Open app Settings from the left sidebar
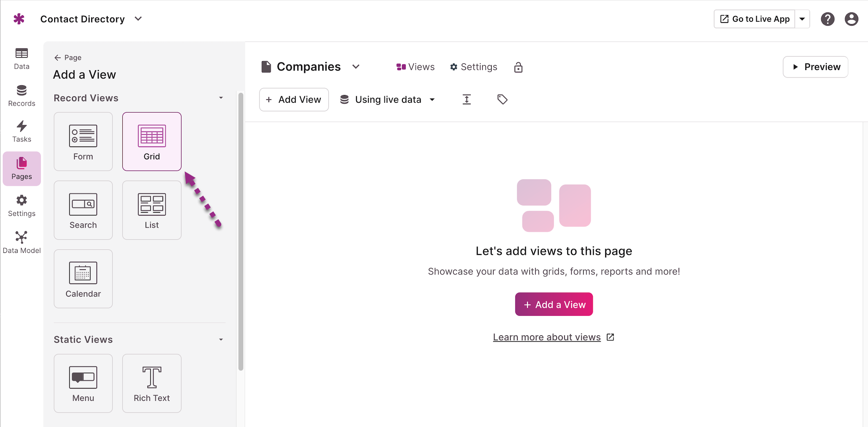This screenshot has height=427, width=868. point(21,206)
